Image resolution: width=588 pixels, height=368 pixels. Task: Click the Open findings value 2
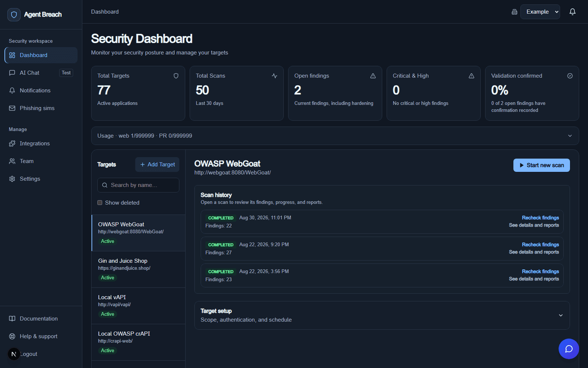(x=298, y=90)
